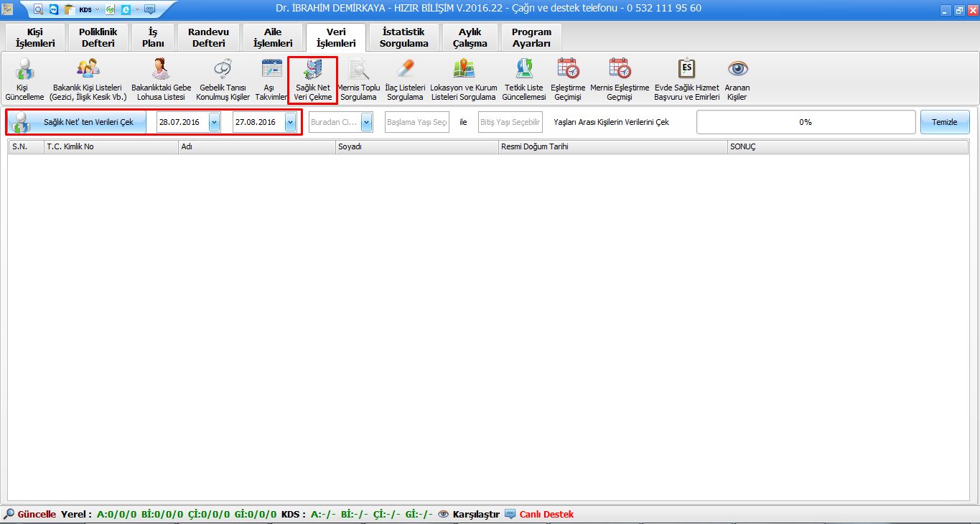980x524 pixels.
Task: Open Bakanlık Kişi Listeleri icon
Action: point(88,70)
